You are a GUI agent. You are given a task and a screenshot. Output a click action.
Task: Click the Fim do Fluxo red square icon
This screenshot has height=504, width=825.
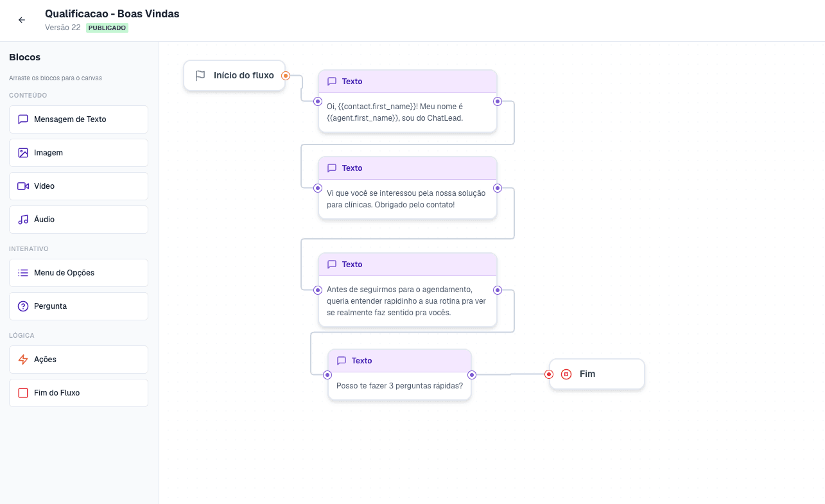(x=23, y=393)
